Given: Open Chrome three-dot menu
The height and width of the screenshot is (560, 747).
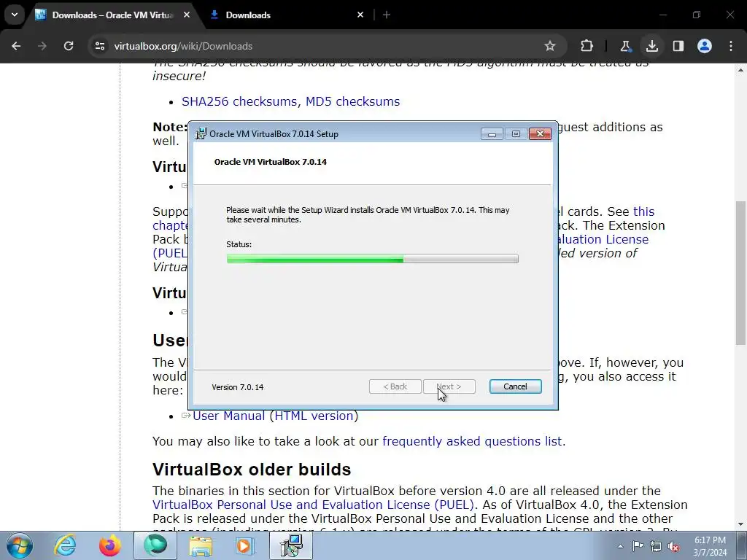Looking at the screenshot, I should [731, 46].
